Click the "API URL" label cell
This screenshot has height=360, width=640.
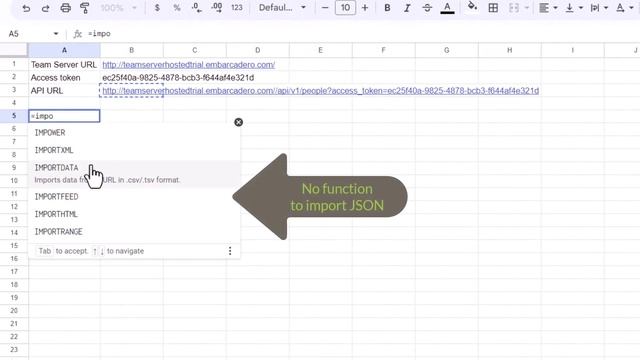coord(64,91)
